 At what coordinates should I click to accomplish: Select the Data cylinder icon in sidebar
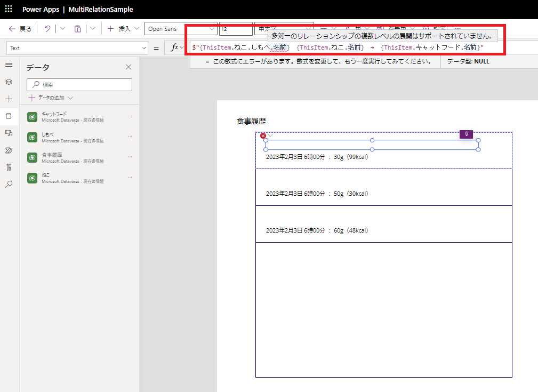pyautogui.click(x=9, y=116)
